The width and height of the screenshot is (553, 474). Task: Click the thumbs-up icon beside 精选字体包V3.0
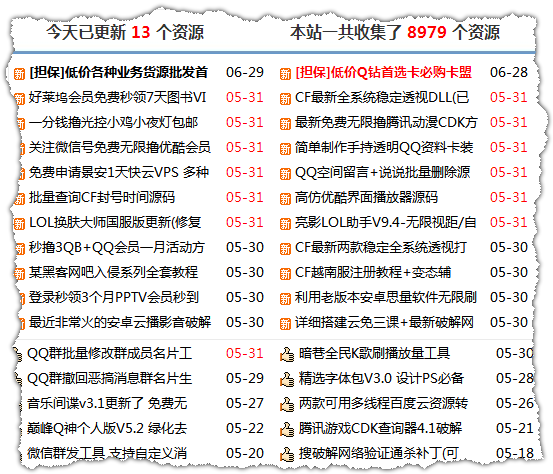click(x=287, y=379)
